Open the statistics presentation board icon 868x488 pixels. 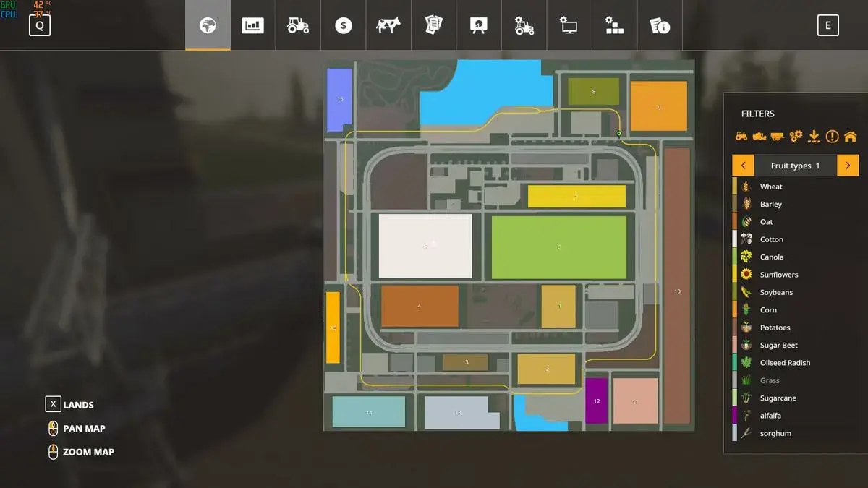(x=479, y=25)
